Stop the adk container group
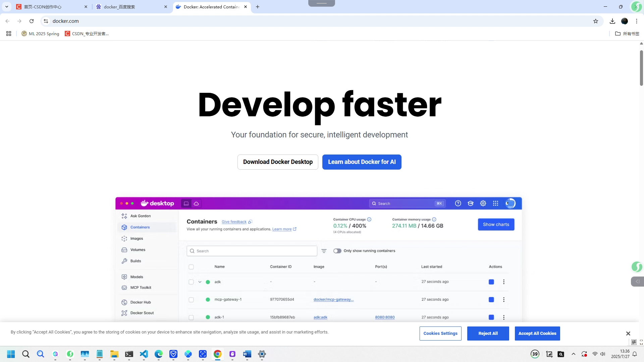Viewport: 644px width, 362px height. tap(491, 282)
